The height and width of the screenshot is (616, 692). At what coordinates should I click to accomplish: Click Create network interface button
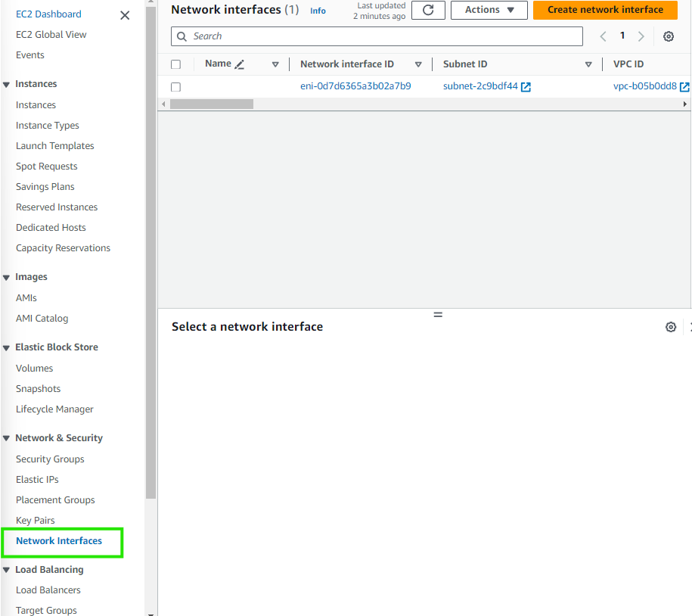tap(605, 10)
